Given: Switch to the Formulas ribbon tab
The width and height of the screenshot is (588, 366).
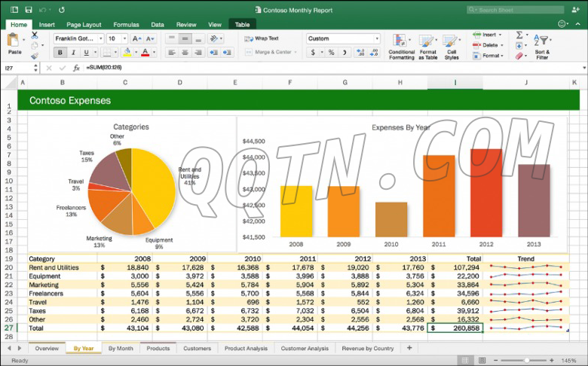Looking at the screenshot, I should point(126,24).
